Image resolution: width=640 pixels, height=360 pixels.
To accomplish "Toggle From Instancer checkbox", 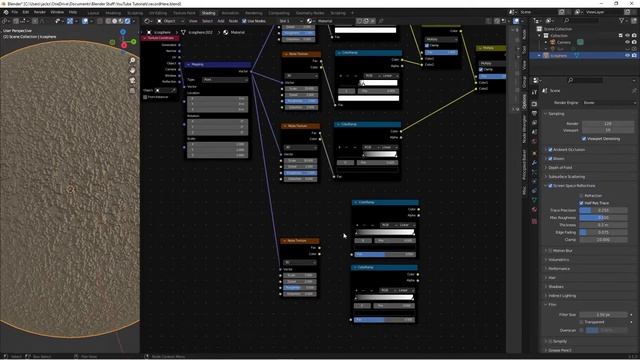I will tap(145, 97).
